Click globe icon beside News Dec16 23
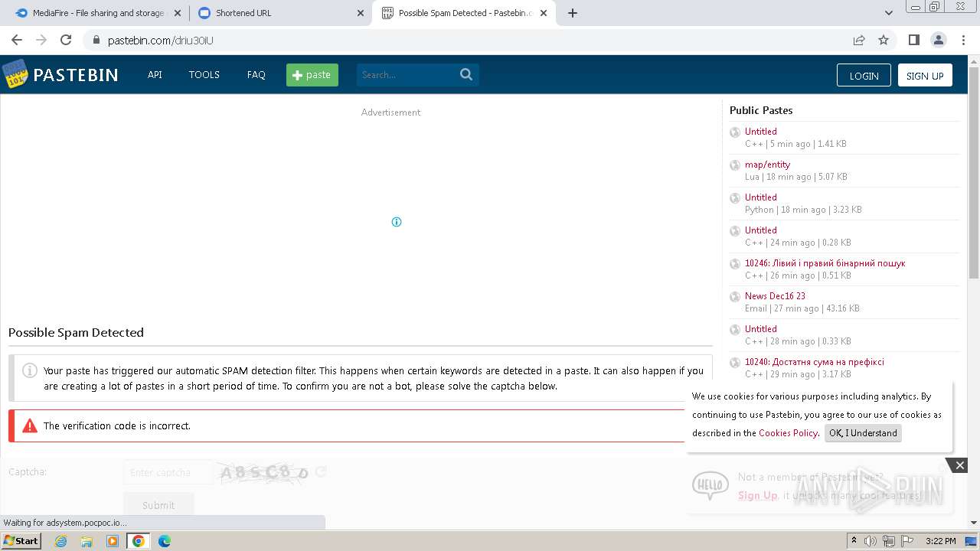This screenshot has height=551, width=980. click(x=735, y=297)
